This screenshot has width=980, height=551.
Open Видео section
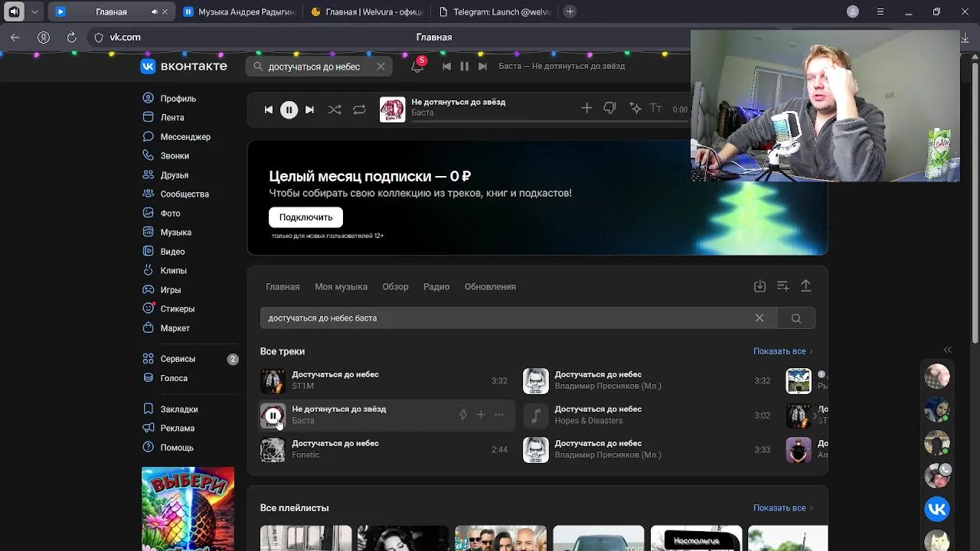coord(164,252)
